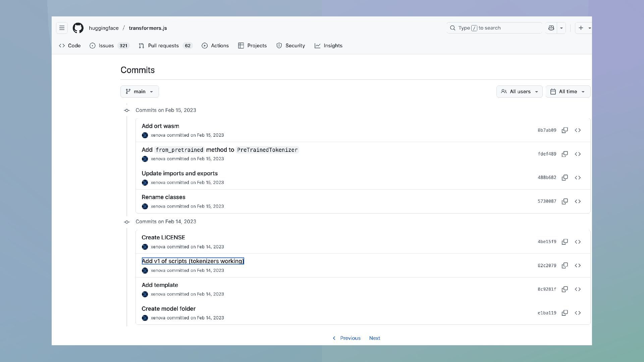644x362 pixels.
Task: Click xenova avatar on Add template commit
Action: [x=145, y=294]
